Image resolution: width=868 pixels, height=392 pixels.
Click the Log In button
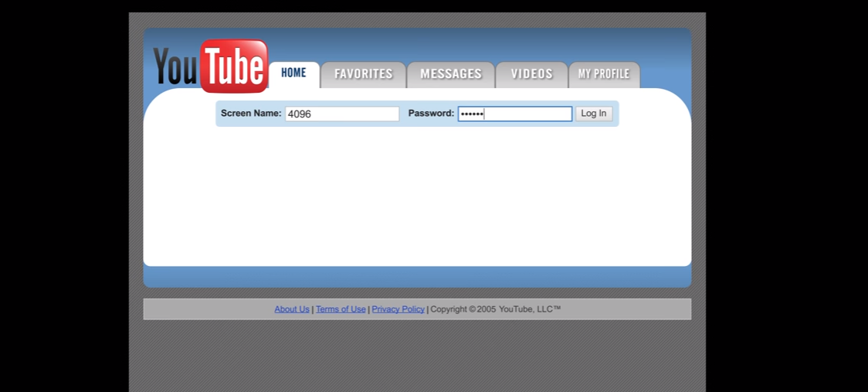[593, 114]
